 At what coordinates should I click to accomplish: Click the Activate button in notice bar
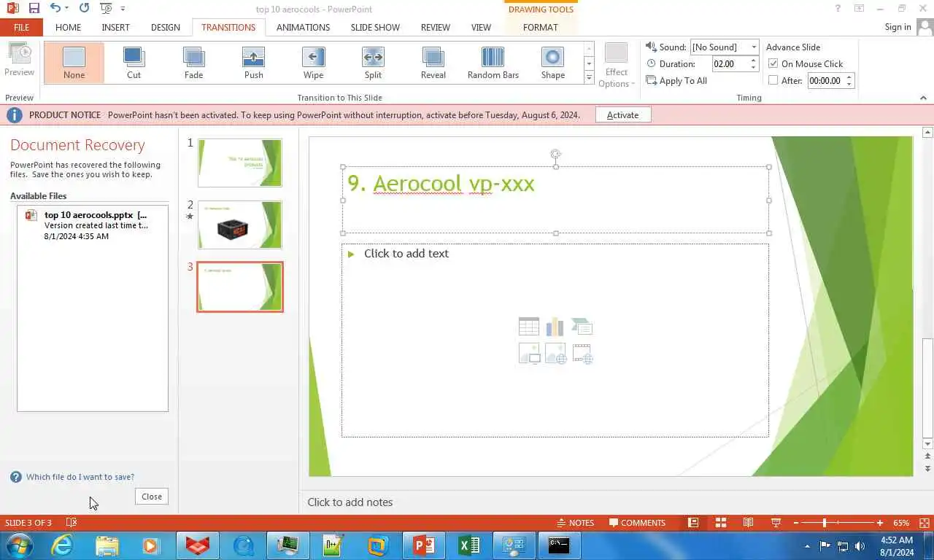click(x=623, y=115)
